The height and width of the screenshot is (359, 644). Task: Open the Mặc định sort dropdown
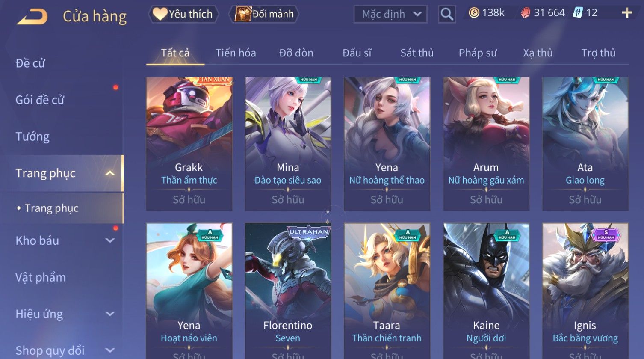390,14
